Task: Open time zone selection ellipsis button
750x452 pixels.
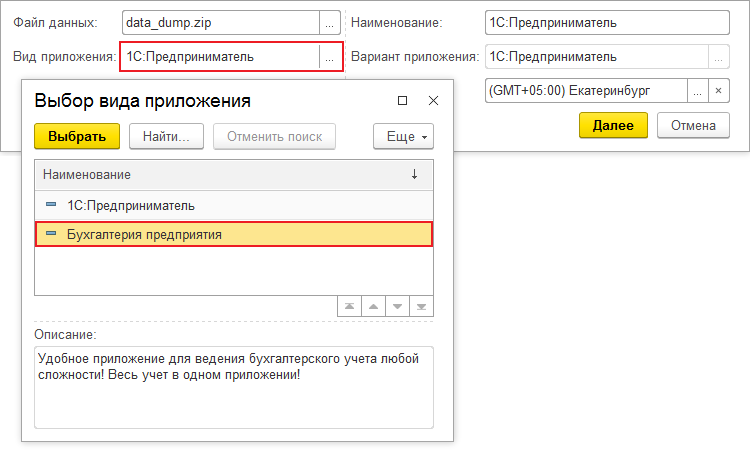Action: click(697, 91)
